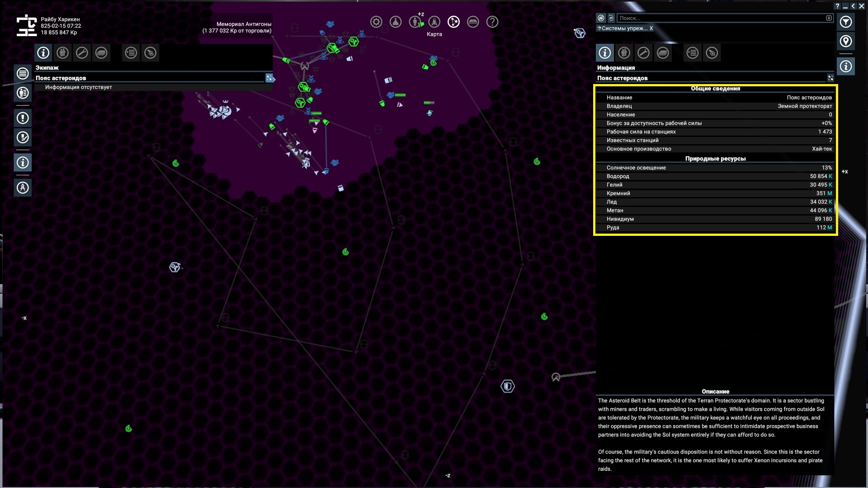Viewport: 868px width, 488px height.
Task: Click Бонус за доступность рабочей силы row
Action: [715, 123]
